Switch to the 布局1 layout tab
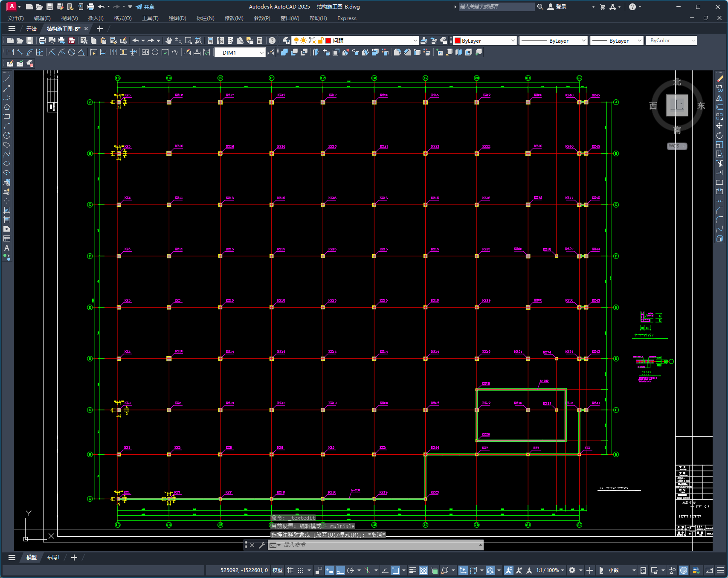Viewport: 728px width, 578px height. tap(53, 558)
